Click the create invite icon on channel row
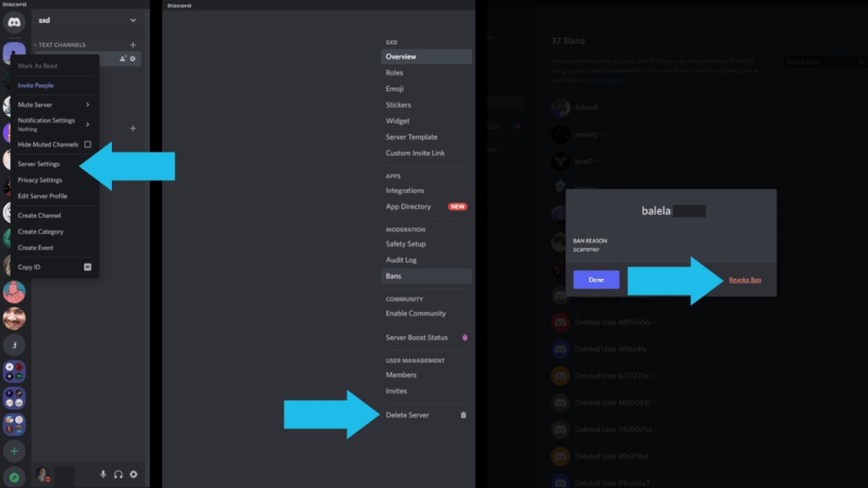This screenshot has height=488, width=868. pyautogui.click(x=123, y=58)
